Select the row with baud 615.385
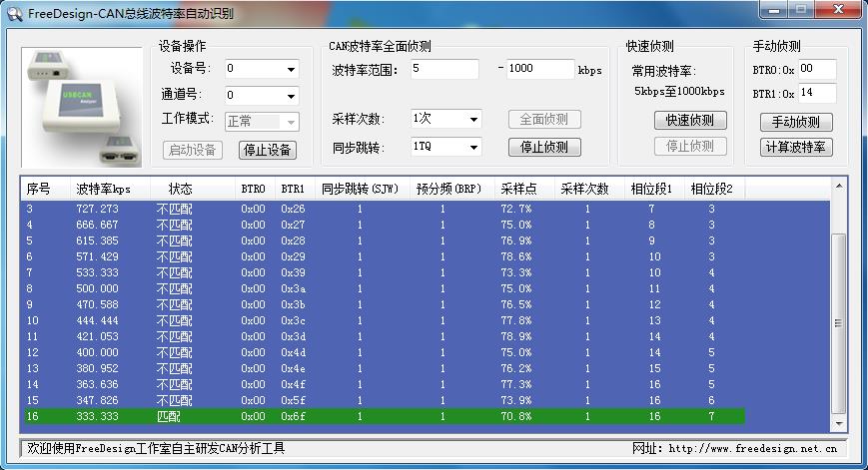This screenshot has height=470, width=868. [384, 241]
